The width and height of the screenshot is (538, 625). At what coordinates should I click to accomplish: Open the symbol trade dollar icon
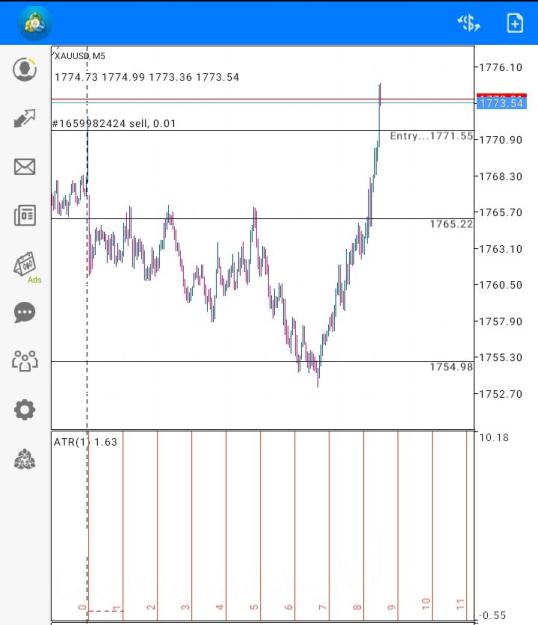pyautogui.click(x=469, y=23)
